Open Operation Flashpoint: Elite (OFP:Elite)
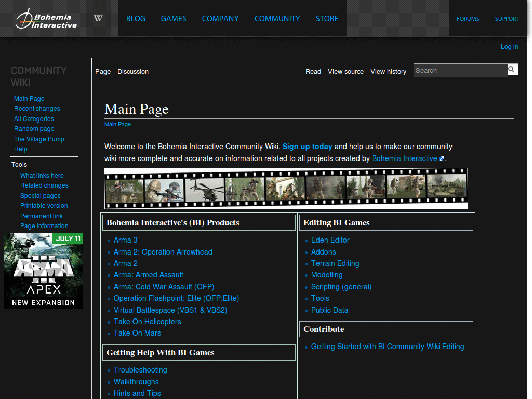Screen dimensions: 532x399 click(x=177, y=298)
